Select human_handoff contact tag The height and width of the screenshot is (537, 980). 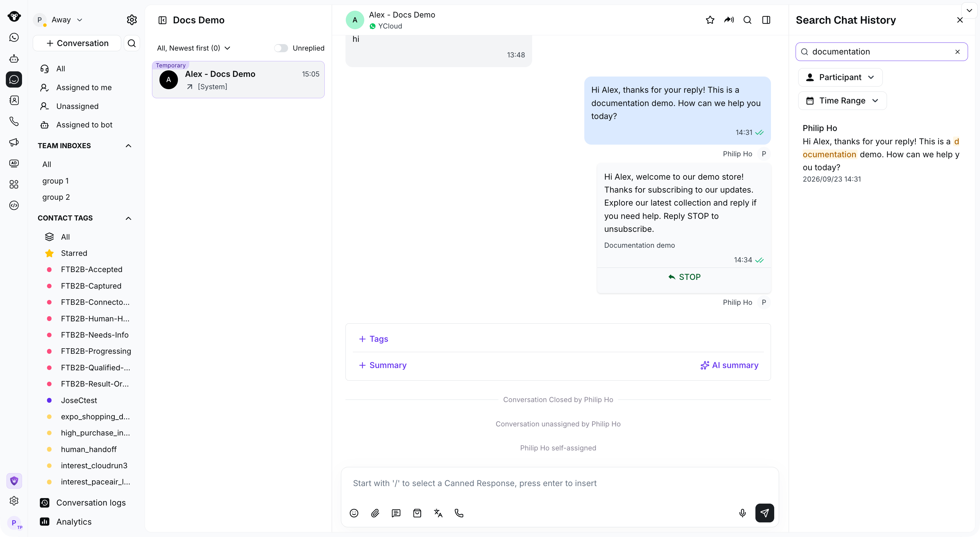click(86, 449)
